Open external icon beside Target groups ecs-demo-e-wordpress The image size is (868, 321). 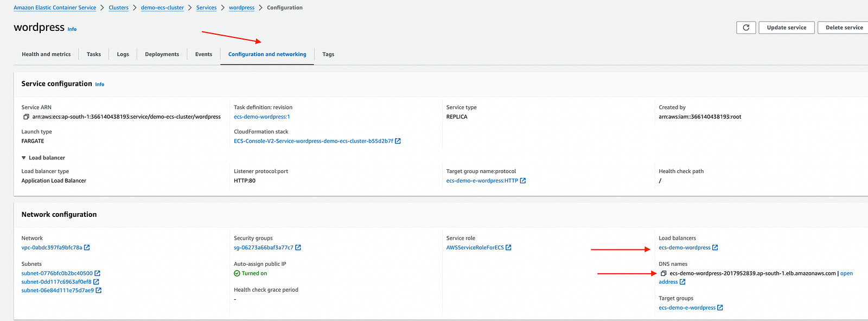(x=720, y=308)
